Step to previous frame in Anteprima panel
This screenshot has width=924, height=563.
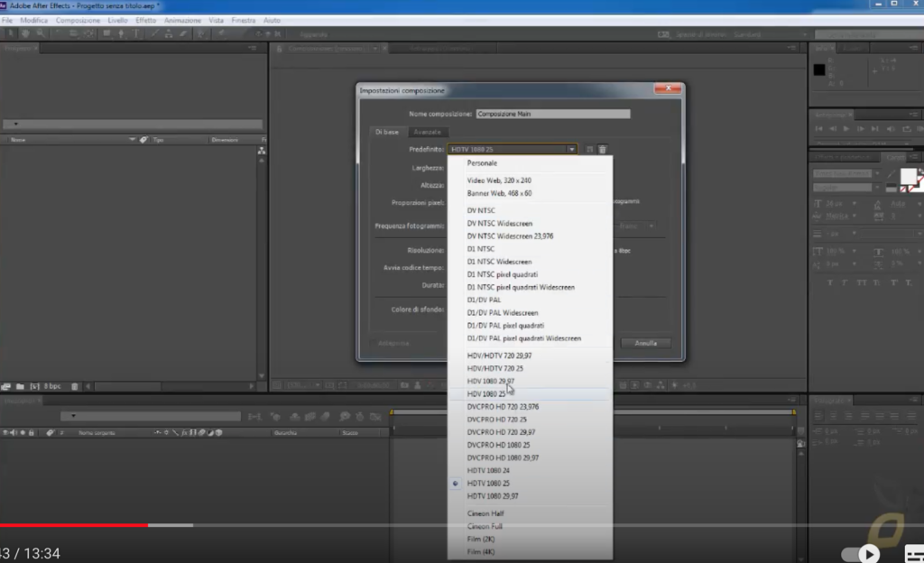click(833, 128)
